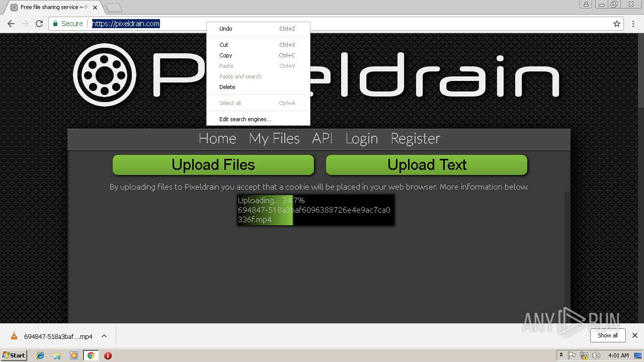Click the Pixeldrain bearing logo
Screen dimensions: 644x362
pyautogui.click(x=105, y=74)
